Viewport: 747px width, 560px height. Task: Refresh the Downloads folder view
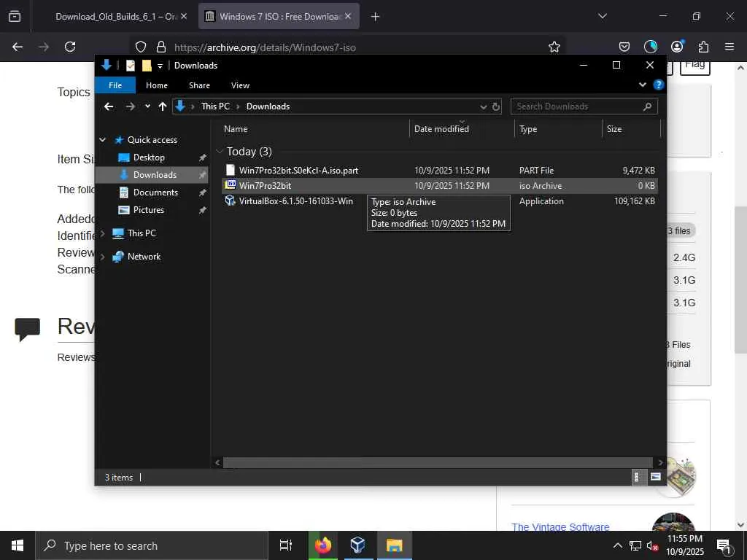pyautogui.click(x=496, y=106)
